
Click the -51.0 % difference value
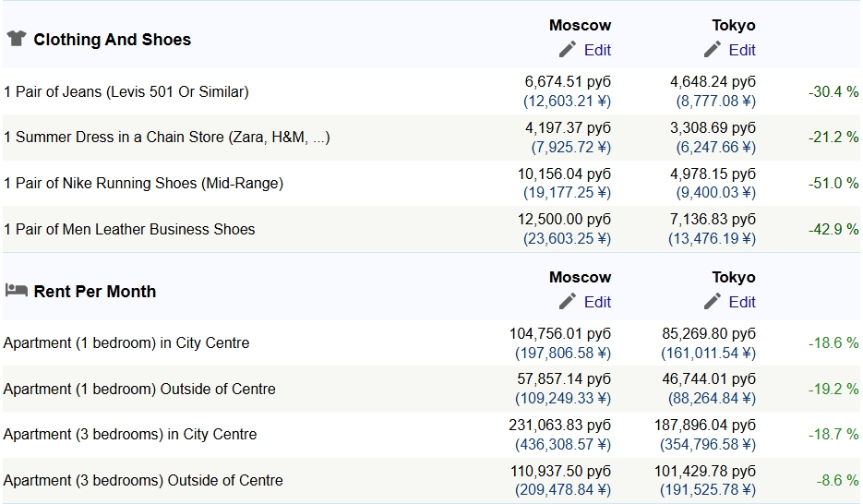(833, 183)
